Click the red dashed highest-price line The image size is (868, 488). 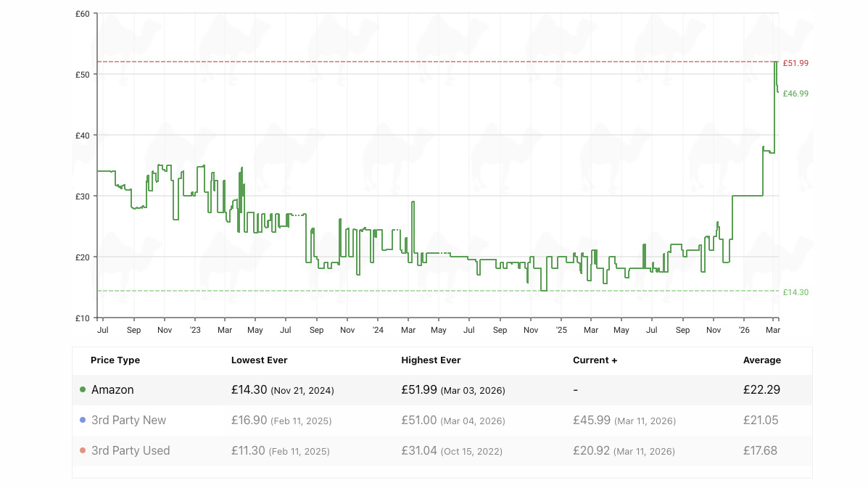(x=435, y=61)
